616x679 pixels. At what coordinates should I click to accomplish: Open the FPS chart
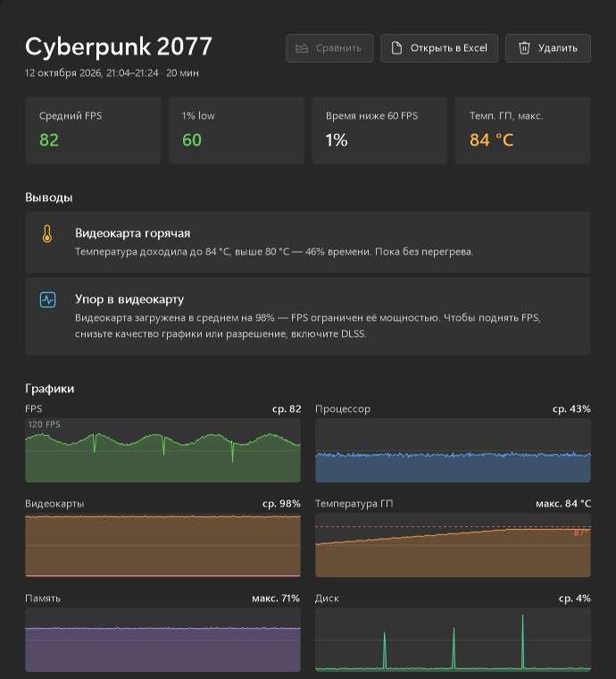point(163,450)
